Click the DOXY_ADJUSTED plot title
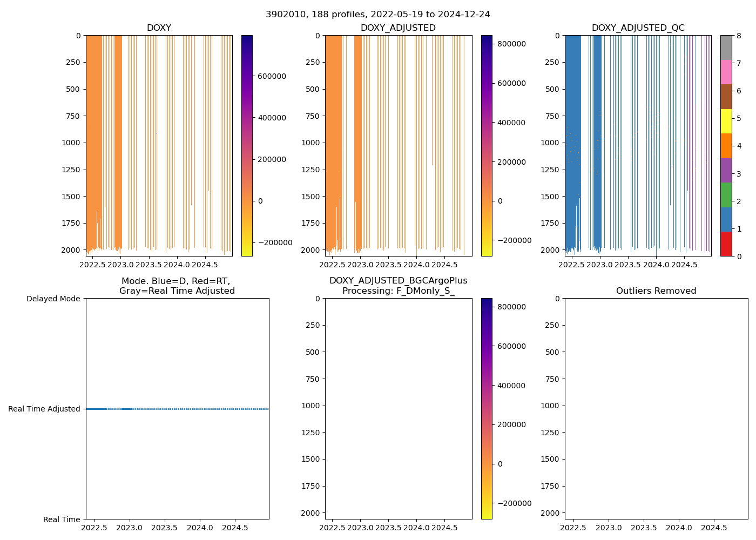756x540 pixels. click(398, 28)
